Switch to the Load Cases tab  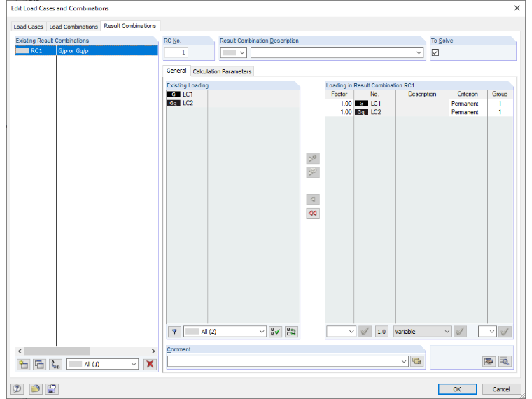pyautogui.click(x=29, y=27)
